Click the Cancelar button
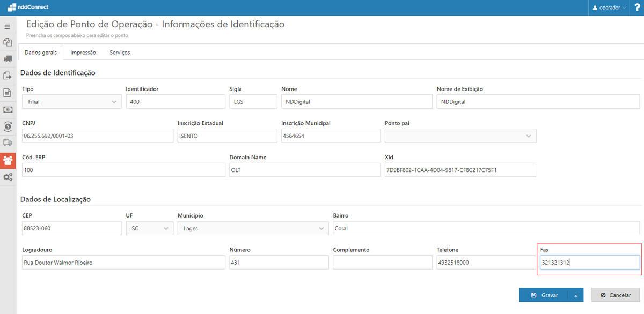This screenshot has width=644, height=314. click(x=615, y=295)
